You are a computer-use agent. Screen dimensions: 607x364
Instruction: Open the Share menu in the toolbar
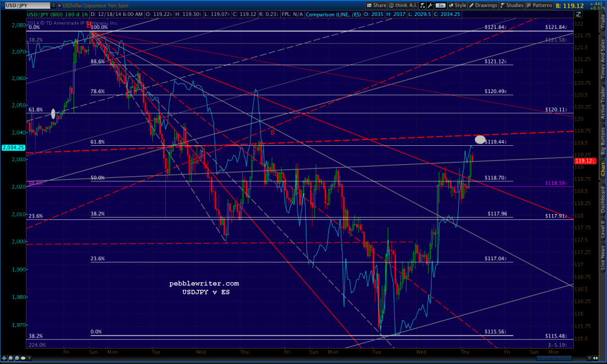(x=378, y=4)
